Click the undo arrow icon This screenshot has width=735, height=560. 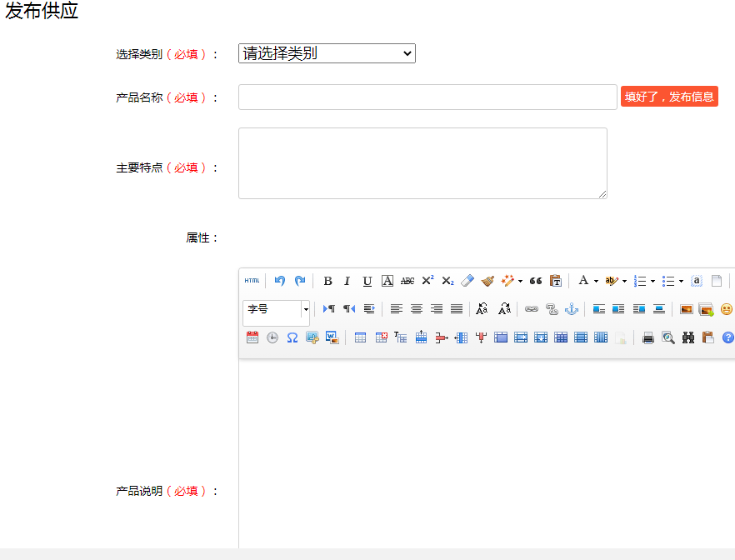point(280,281)
